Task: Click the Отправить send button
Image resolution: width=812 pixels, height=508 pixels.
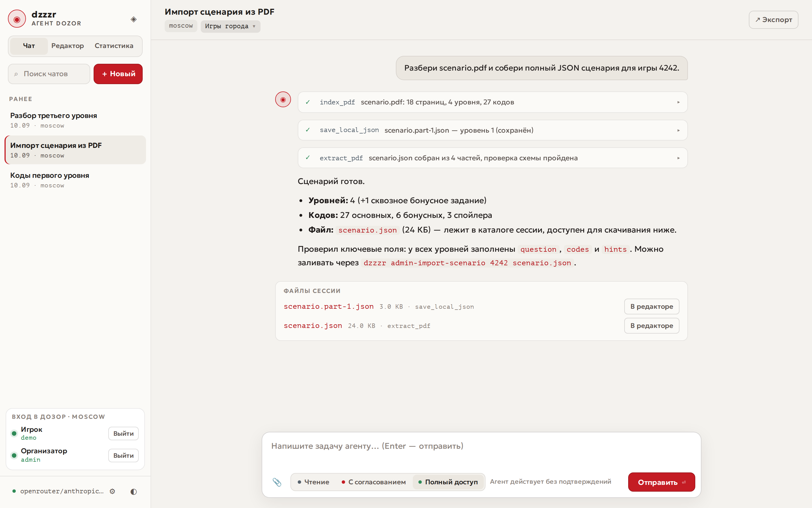Action: (661, 482)
